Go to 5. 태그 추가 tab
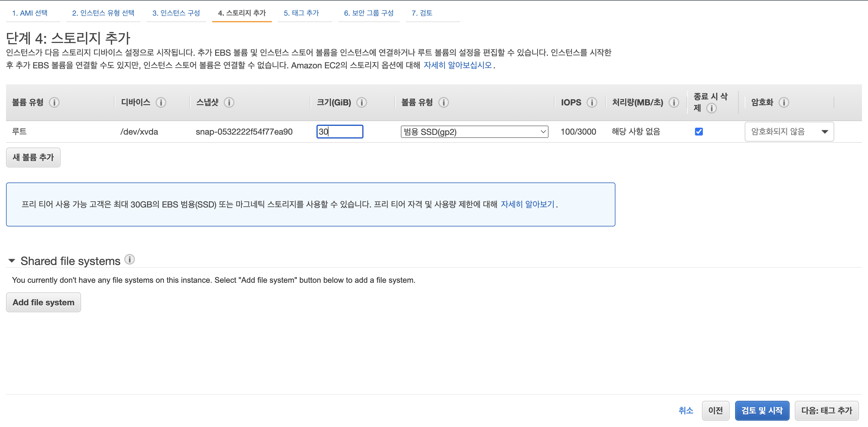Image resolution: width=868 pixels, height=427 pixels. point(301,13)
